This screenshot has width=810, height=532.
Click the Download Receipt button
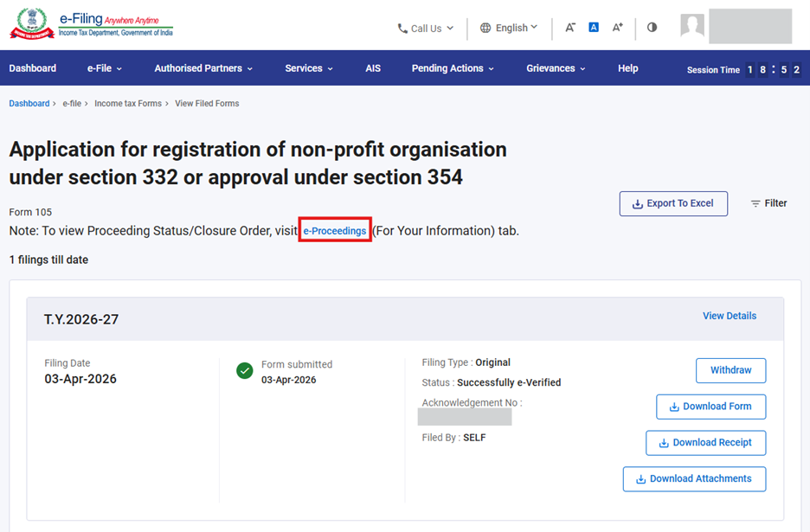705,443
